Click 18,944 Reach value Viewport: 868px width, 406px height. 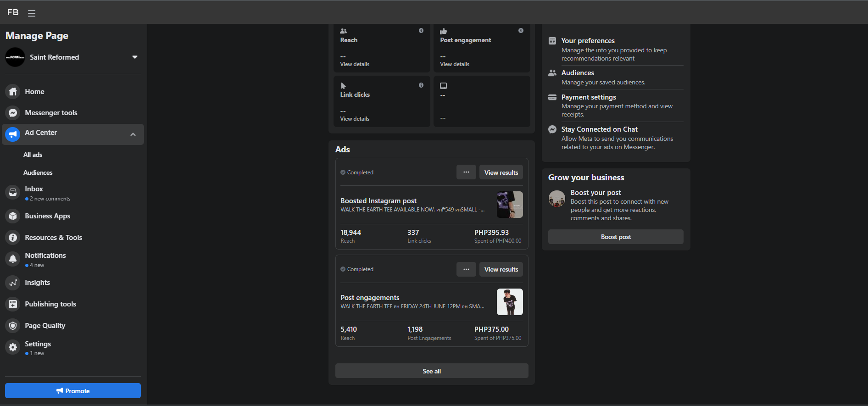[x=351, y=233]
